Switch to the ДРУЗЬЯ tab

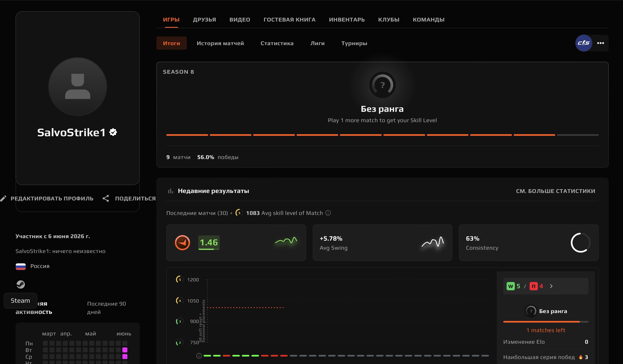pyautogui.click(x=204, y=19)
